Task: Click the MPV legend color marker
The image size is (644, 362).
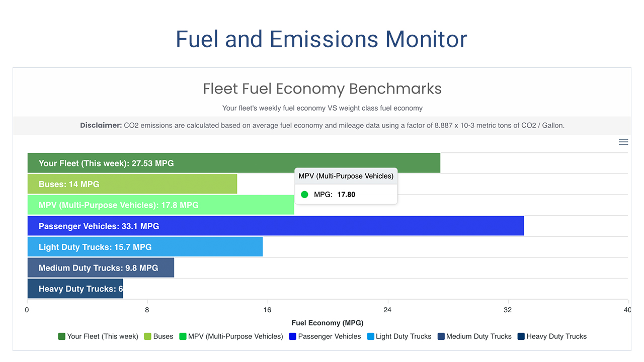Action: 182,336
